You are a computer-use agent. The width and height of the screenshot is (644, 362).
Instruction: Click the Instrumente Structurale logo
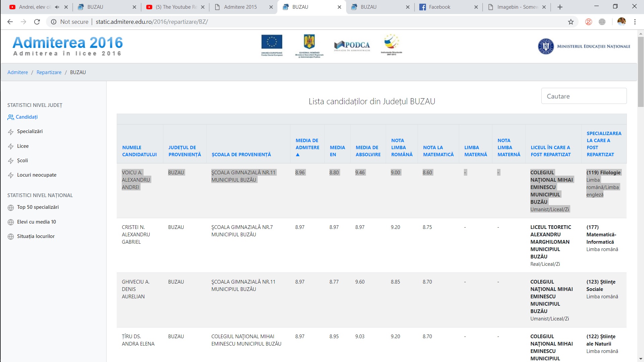(x=391, y=44)
